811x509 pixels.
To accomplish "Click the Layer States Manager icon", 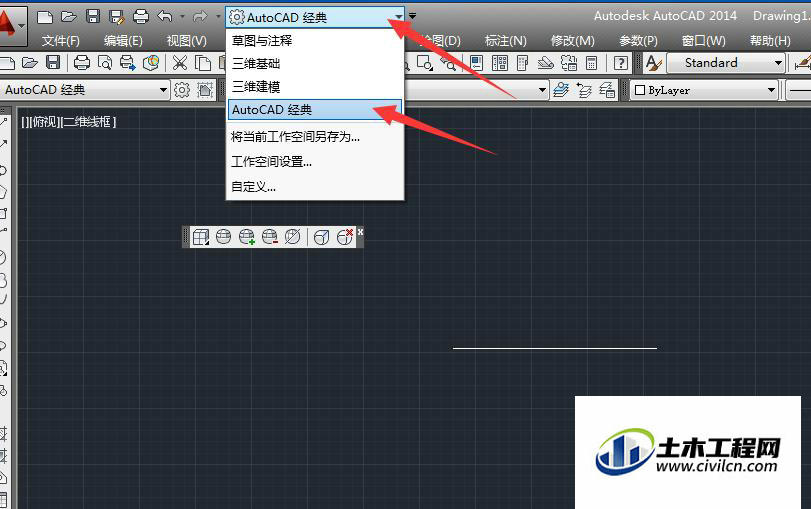I will [x=607, y=90].
